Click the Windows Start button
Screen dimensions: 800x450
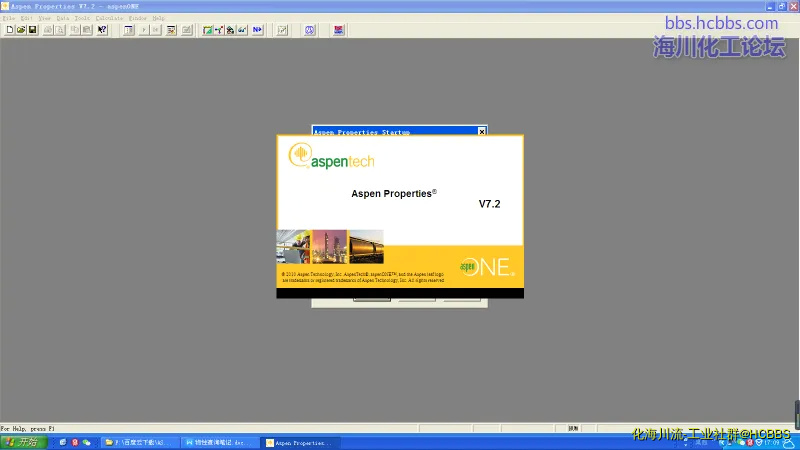(20, 442)
